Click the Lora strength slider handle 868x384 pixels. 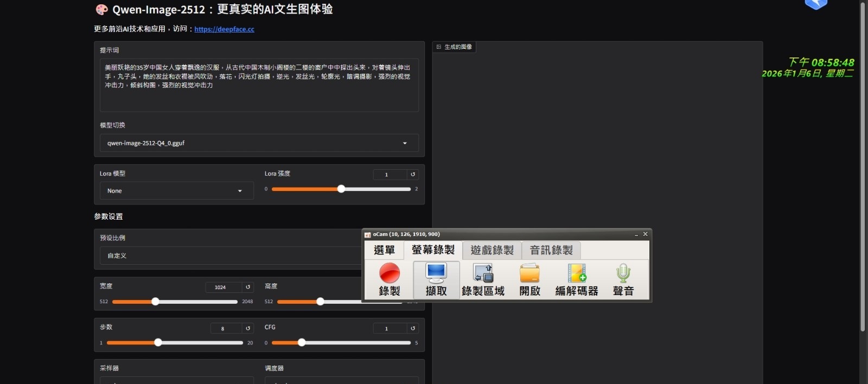click(x=341, y=189)
